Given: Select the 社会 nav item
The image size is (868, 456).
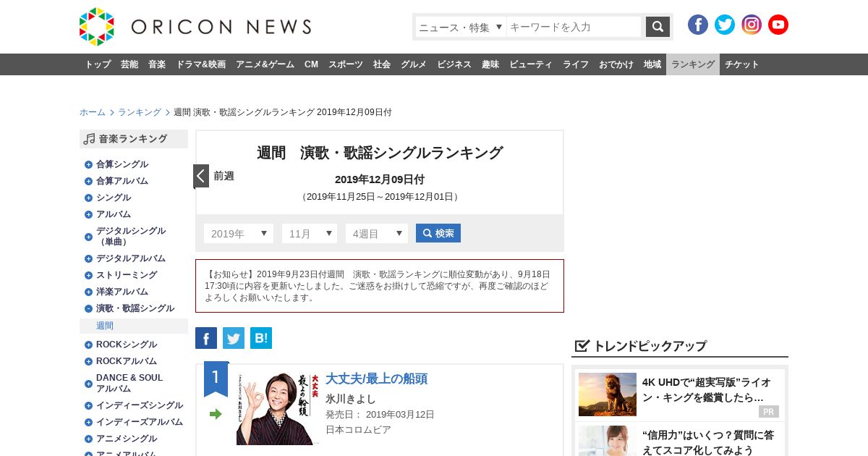Looking at the screenshot, I should click(382, 64).
